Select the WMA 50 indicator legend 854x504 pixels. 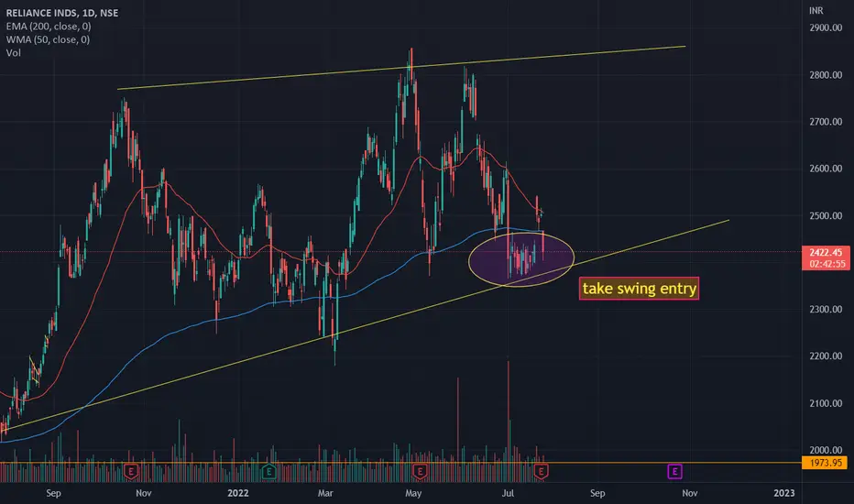click(x=48, y=39)
